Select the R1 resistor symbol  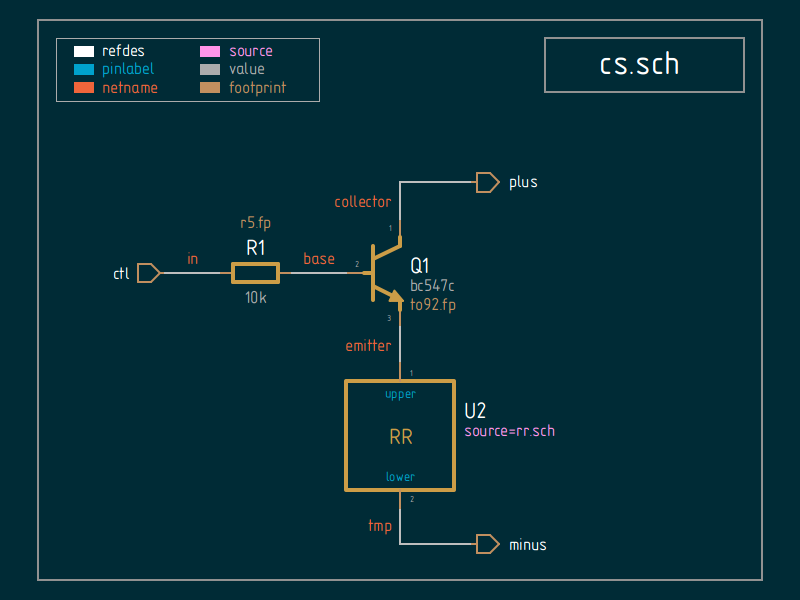pyautogui.click(x=256, y=272)
